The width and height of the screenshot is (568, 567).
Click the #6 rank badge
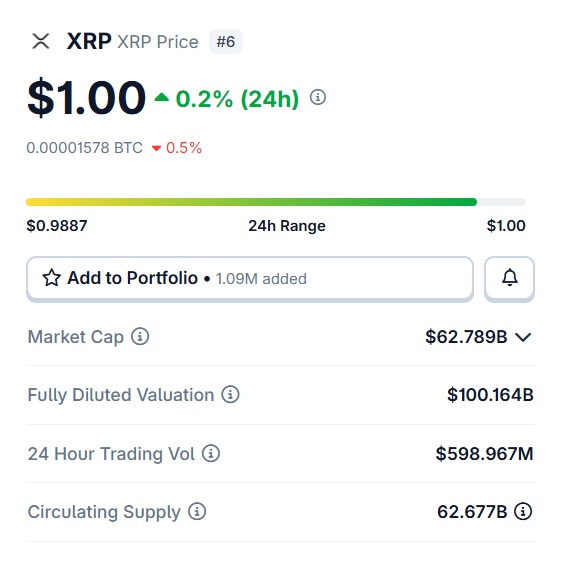pos(226,42)
